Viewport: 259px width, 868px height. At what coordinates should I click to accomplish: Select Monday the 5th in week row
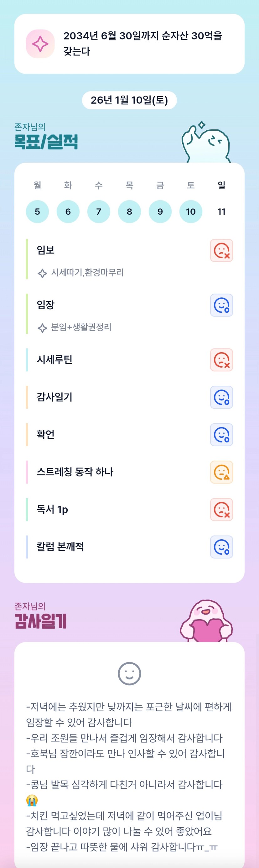[37, 211]
